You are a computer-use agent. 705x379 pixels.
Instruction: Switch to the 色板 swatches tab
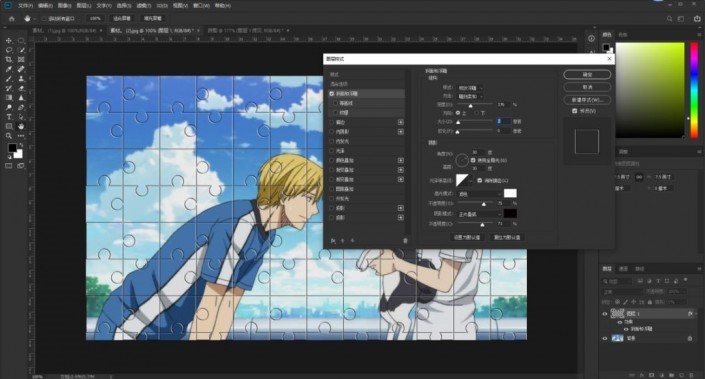click(622, 35)
